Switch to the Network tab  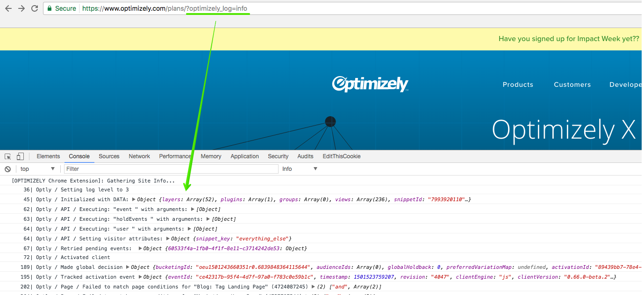click(139, 156)
